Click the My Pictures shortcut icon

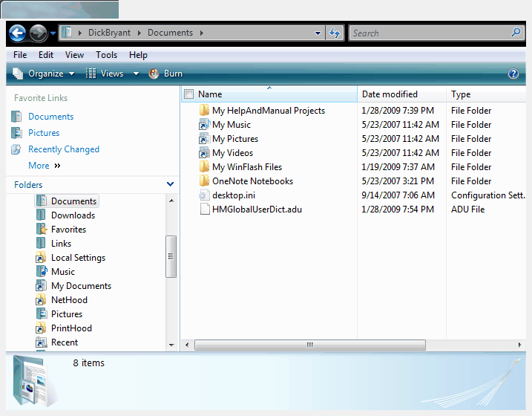pos(204,139)
